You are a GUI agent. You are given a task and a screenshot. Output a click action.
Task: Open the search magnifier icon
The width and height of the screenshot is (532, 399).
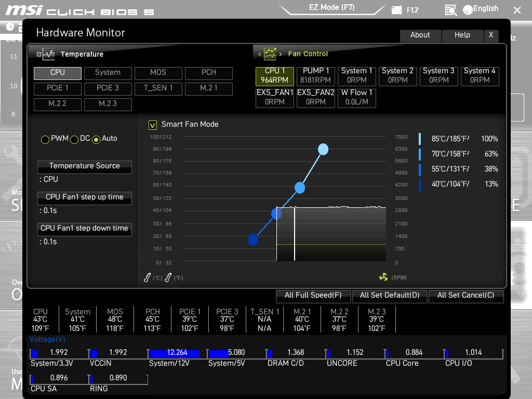[x=451, y=10]
